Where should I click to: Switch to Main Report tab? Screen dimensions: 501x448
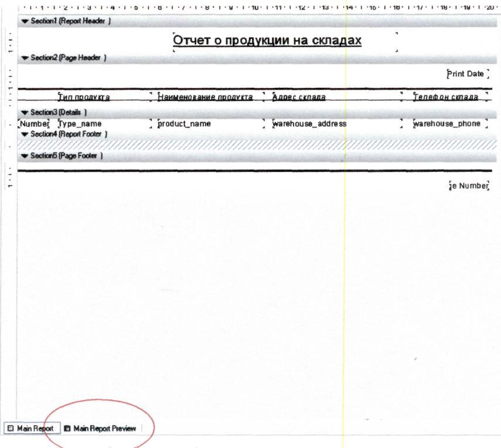(32, 428)
